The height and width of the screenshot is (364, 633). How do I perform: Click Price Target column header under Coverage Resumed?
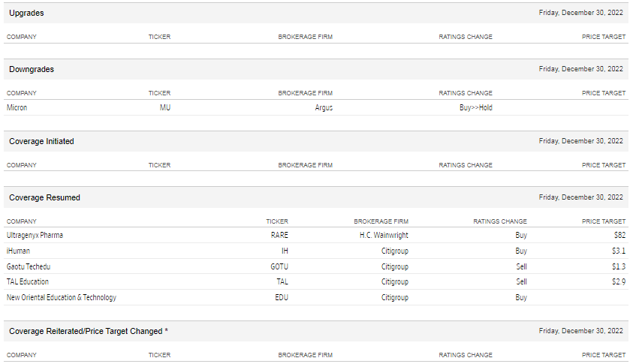[603, 221]
